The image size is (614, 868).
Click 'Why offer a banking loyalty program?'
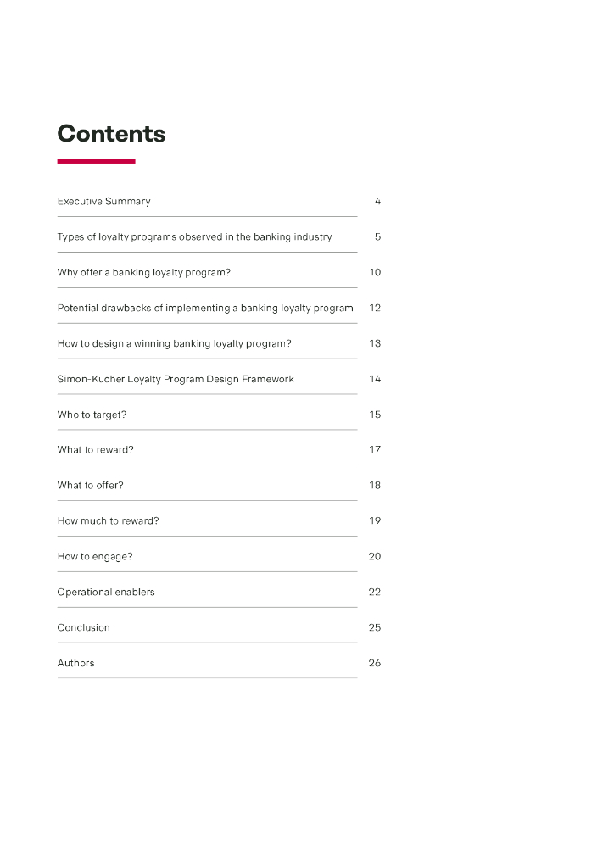point(143,273)
